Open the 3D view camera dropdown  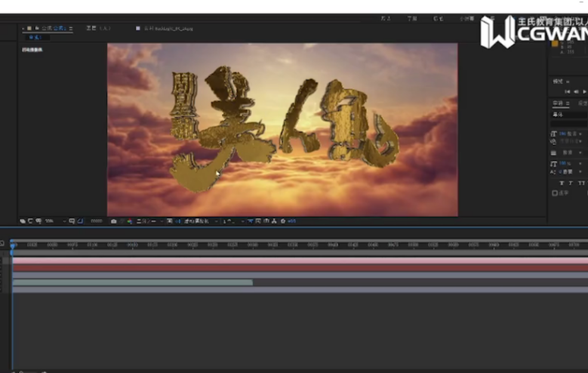(x=201, y=221)
